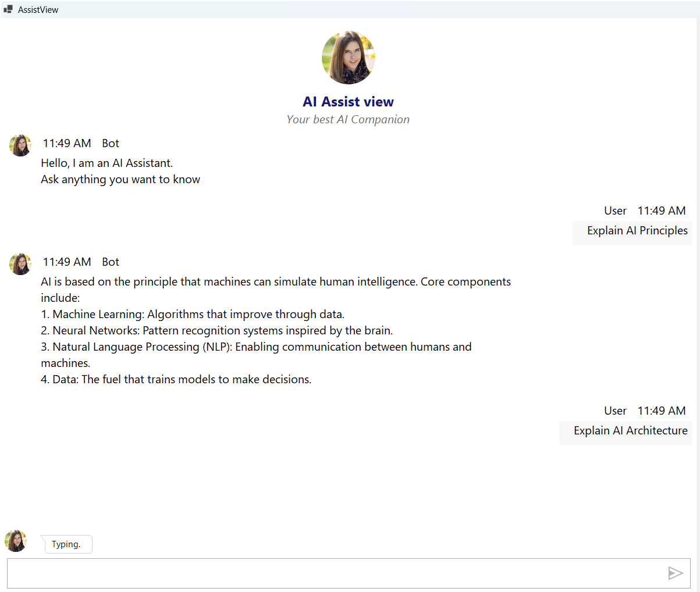Click the '3. Natural Language Processing' line
700x592 pixels.
pyautogui.click(x=256, y=355)
